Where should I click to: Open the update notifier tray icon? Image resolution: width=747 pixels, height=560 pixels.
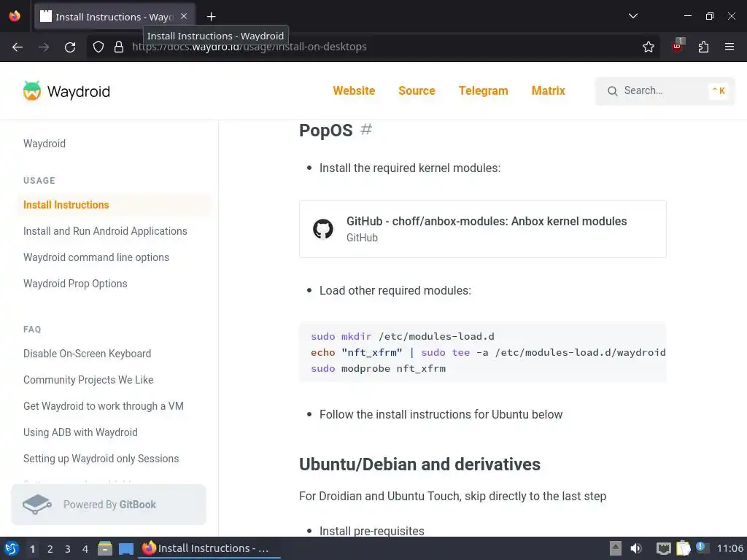701,548
